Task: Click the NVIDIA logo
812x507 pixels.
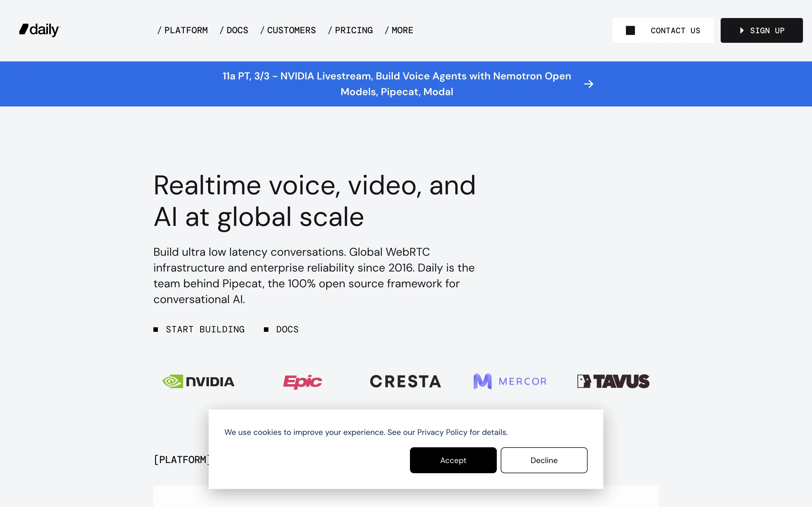Action: click(x=198, y=381)
